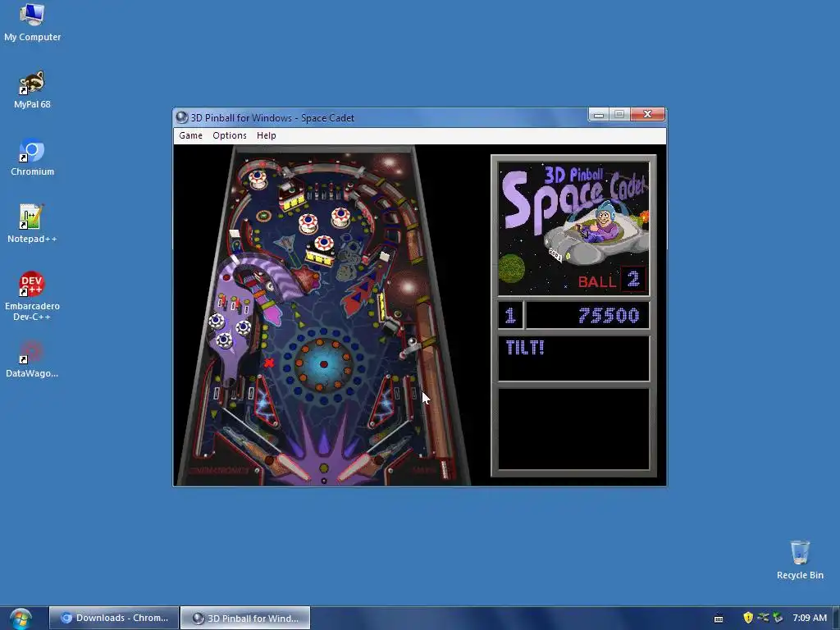Click the yellow security shield tray icon
Image resolution: width=840 pixels, height=630 pixels.
[x=748, y=618]
